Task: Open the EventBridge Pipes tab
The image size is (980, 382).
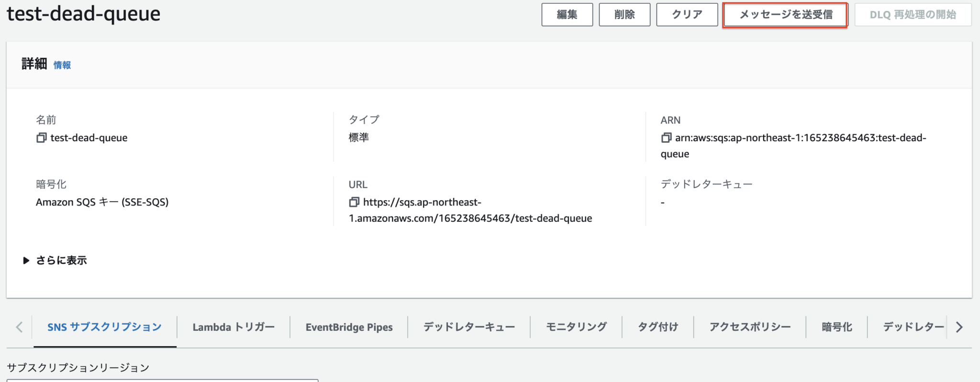Action: pyautogui.click(x=349, y=327)
